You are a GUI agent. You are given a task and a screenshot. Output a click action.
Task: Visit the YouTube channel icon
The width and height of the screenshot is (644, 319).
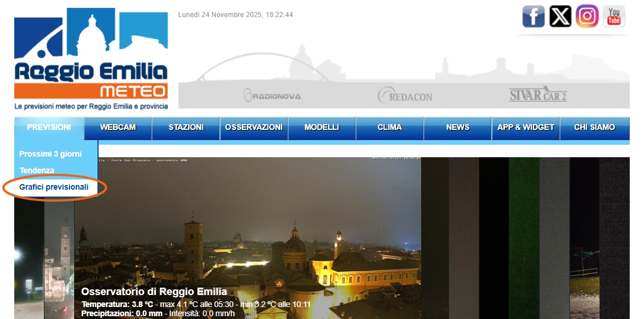point(614,17)
